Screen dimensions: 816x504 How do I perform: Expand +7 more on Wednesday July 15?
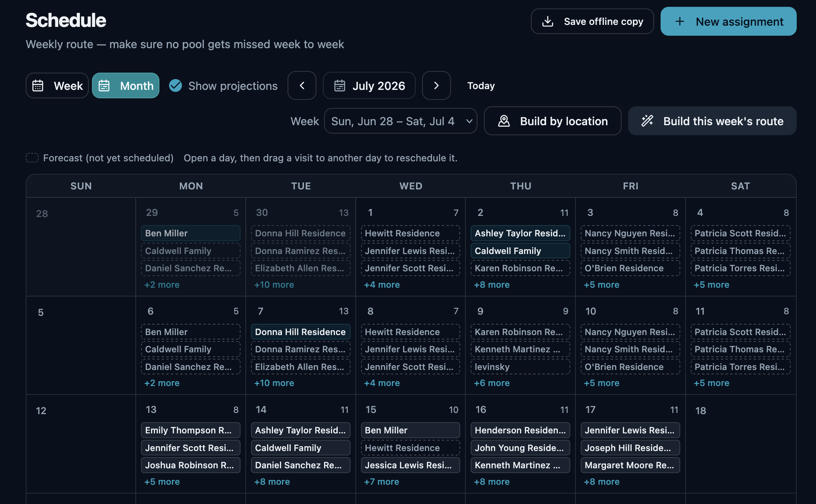coord(381,482)
